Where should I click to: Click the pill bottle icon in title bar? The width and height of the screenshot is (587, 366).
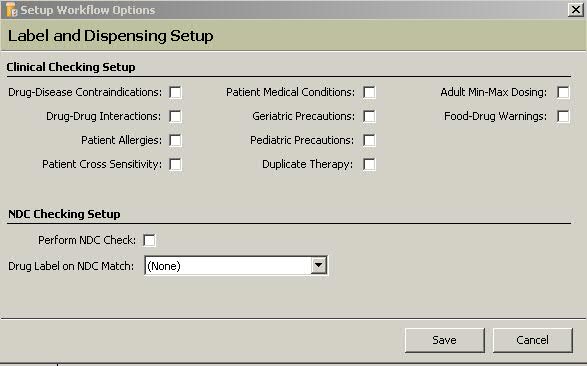pyautogui.click(x=11, y=10)
